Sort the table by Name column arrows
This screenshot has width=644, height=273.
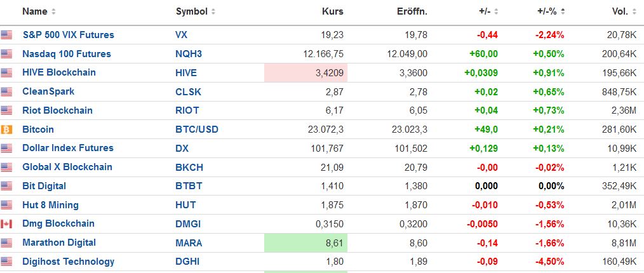point(53,12)
